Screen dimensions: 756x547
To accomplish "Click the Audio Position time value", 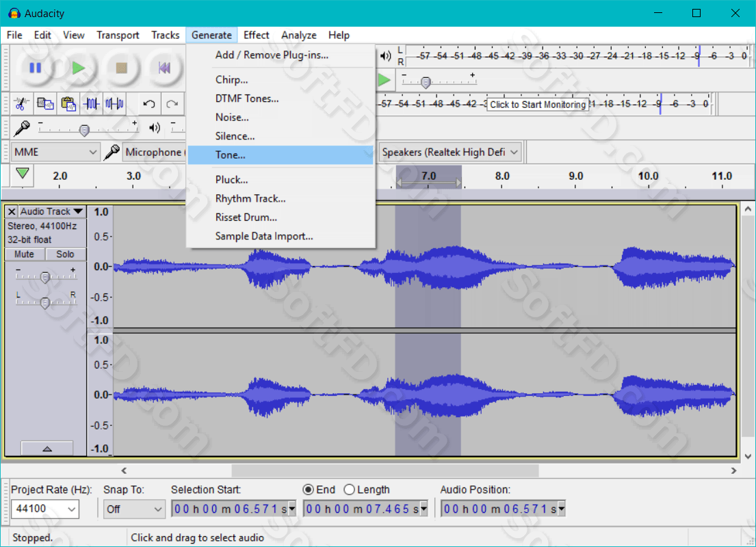I will point(499,509).
